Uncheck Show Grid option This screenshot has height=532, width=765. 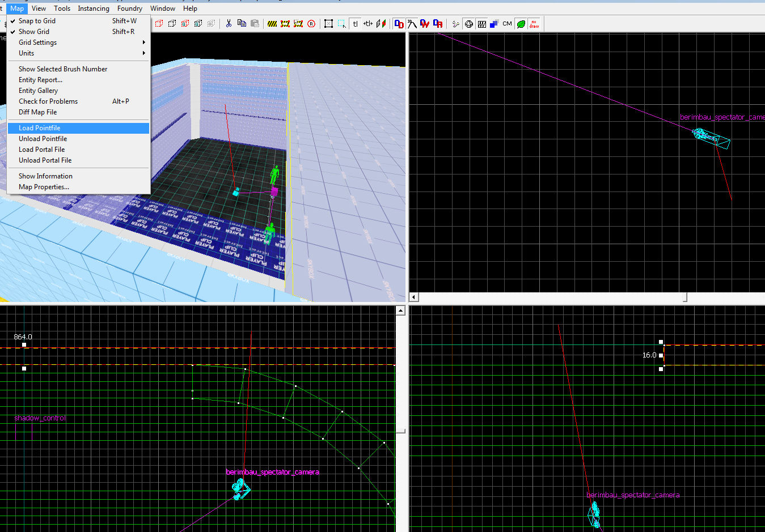click(x=34, y=32)
